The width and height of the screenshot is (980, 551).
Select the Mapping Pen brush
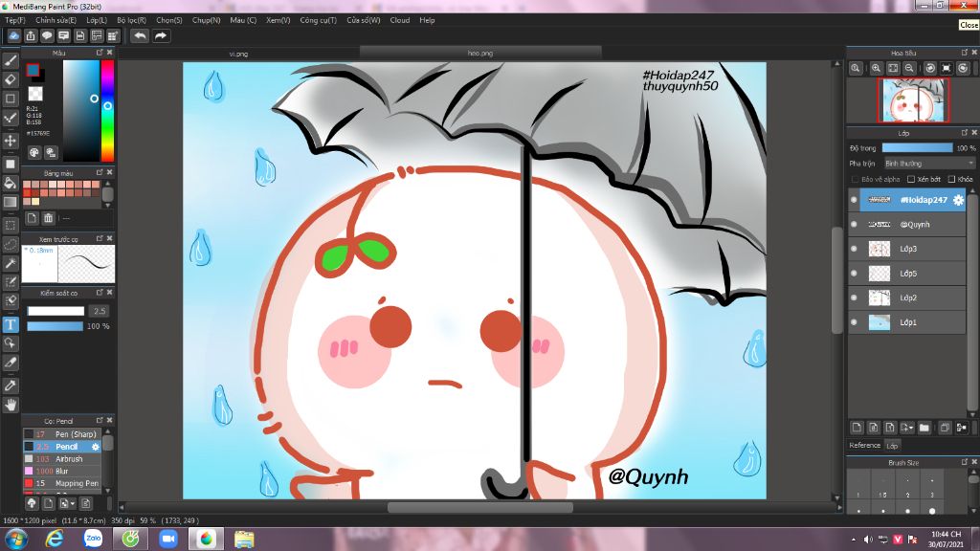pyautogui.click(x=62, y=483)
